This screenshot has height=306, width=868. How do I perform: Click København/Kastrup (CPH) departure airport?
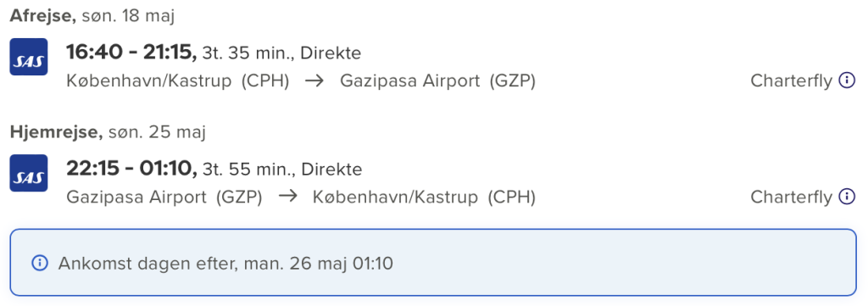pos(178,81)
